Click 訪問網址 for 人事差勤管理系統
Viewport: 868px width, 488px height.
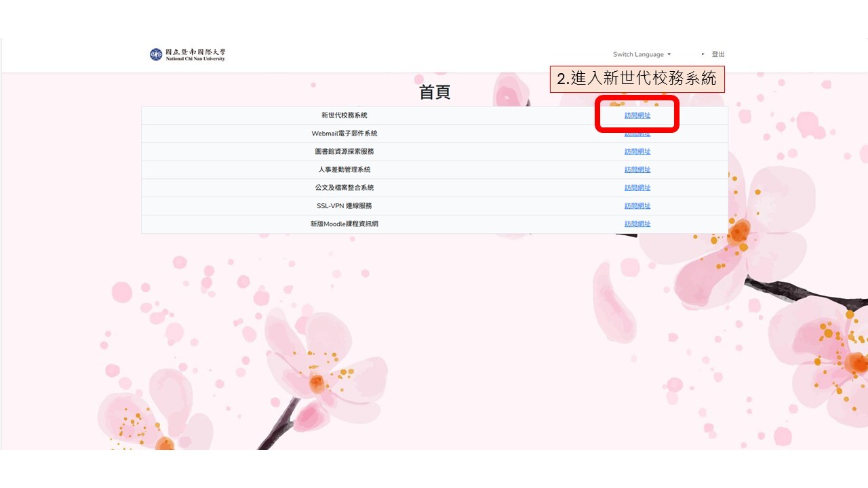pos(637,169)
